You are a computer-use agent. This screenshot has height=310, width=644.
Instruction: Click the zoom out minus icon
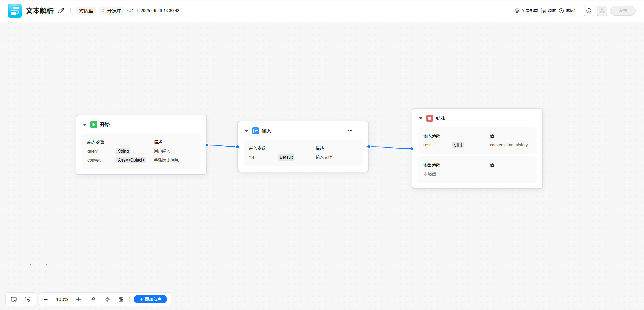tap(46, 299)
